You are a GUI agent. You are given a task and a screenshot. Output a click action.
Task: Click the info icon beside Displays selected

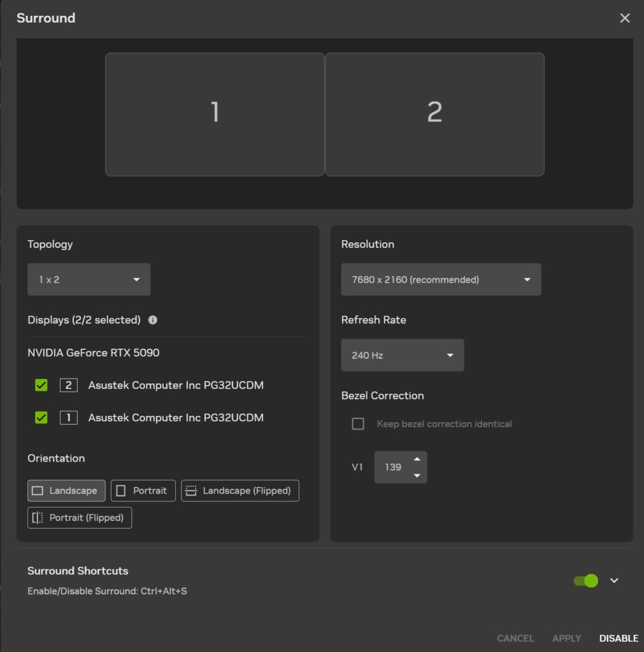[x=153, y=320]
